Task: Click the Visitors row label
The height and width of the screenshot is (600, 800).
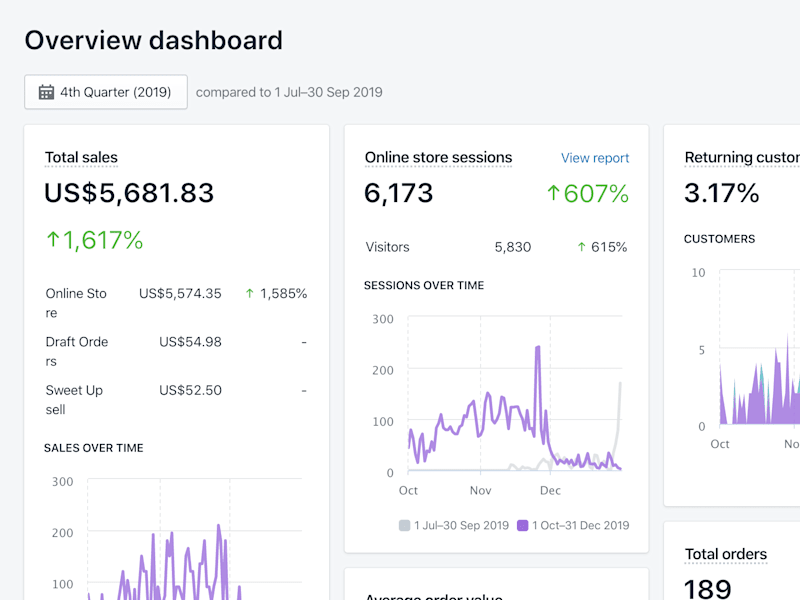Action: click(x=387, y=247)
